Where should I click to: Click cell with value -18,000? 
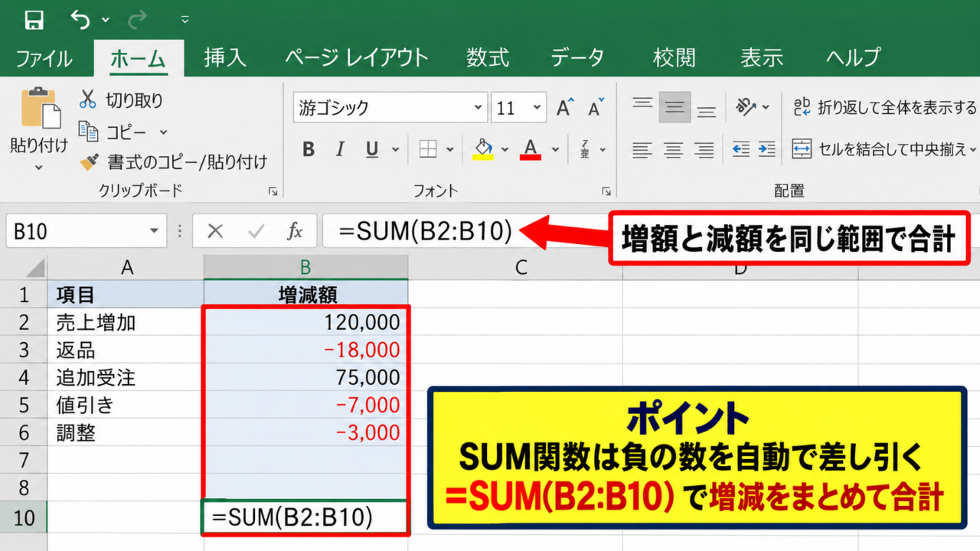306,350
